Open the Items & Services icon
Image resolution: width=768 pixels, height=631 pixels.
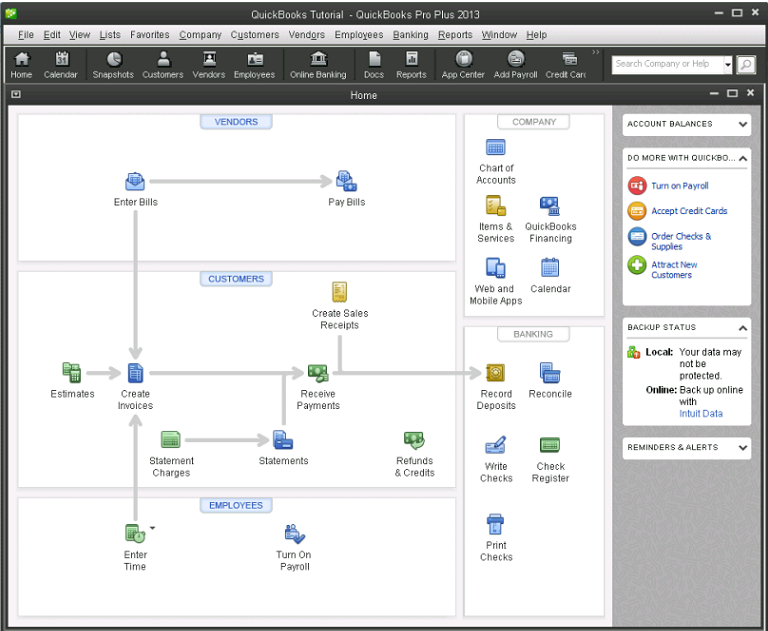tap(496, 205)
